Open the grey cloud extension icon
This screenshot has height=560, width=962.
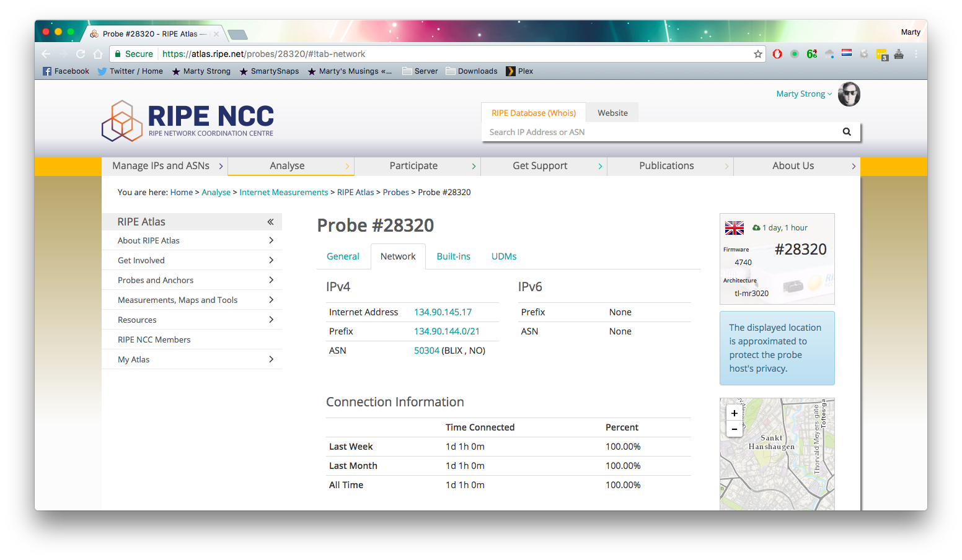pyautogui.click(x=829, y=54)
